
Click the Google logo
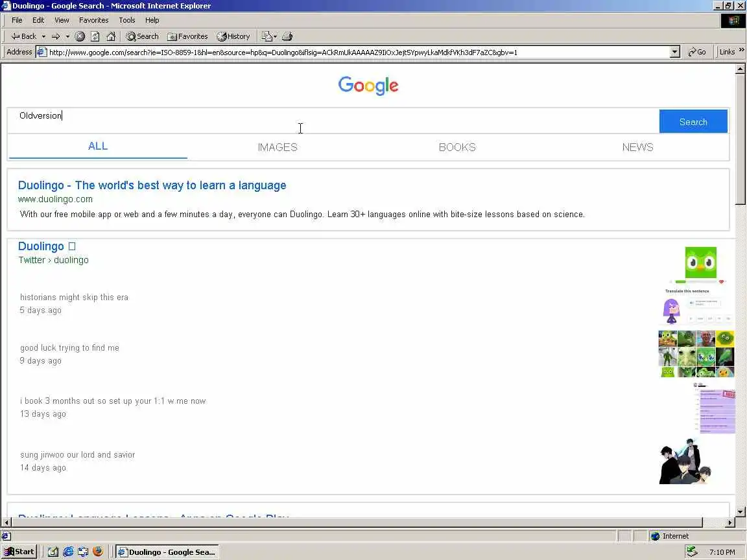click(x=368, y=86)
